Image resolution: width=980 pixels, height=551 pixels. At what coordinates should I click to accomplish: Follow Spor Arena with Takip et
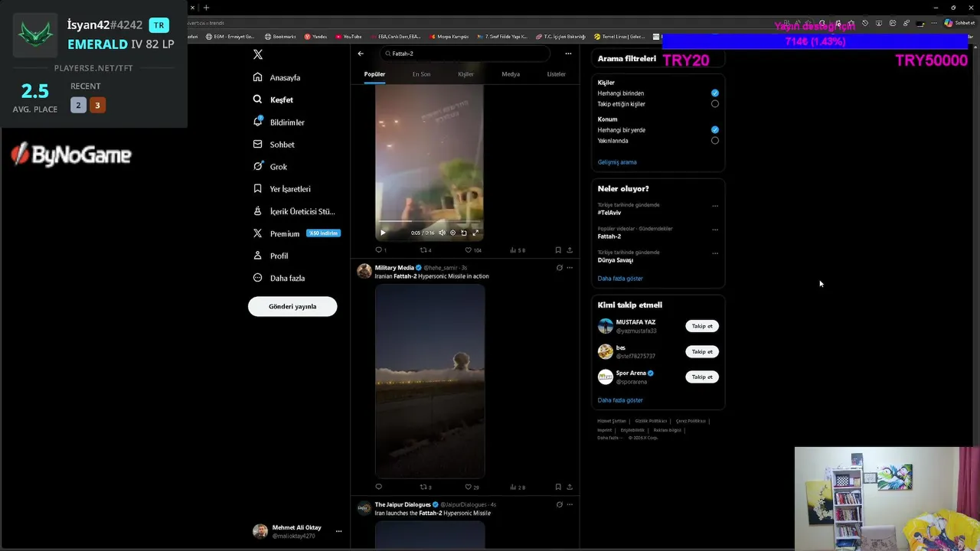click(x=702, y=377)
